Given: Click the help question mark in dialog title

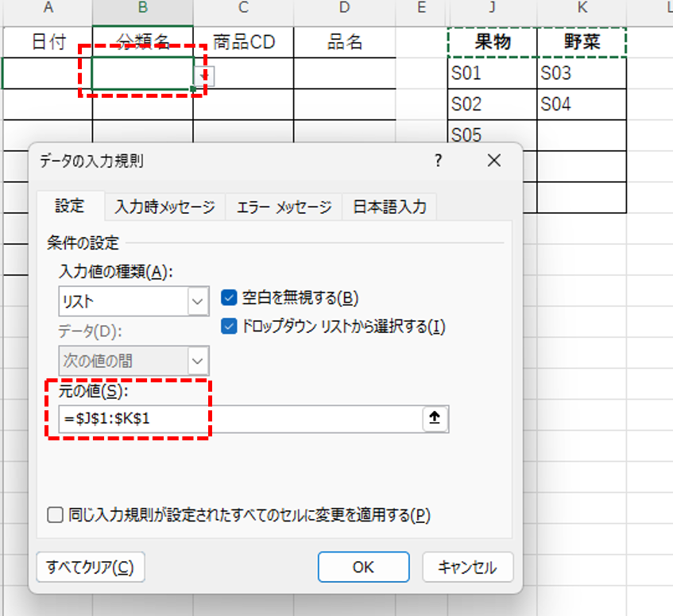Looking at the screenshot, I should point(438,161).
